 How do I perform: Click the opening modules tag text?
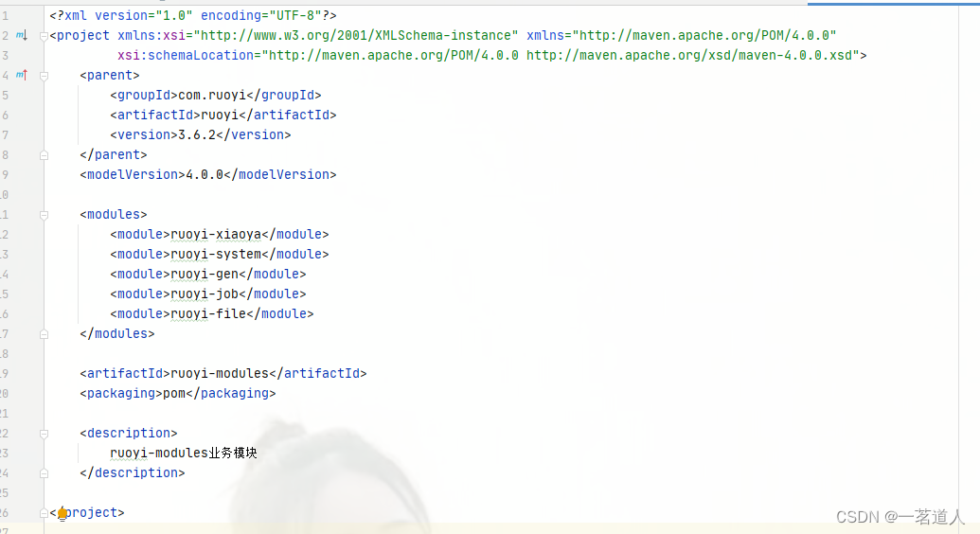pos(113,215)
